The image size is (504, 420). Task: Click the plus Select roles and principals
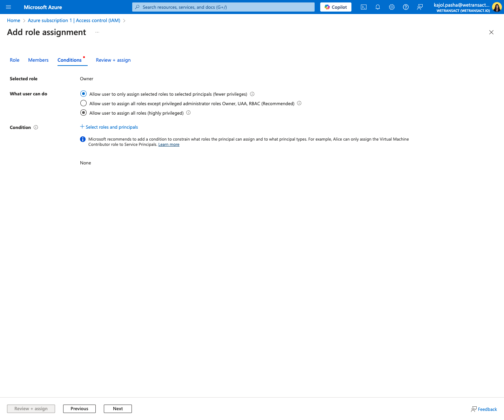pyautogui.click(x=109, y=127)
